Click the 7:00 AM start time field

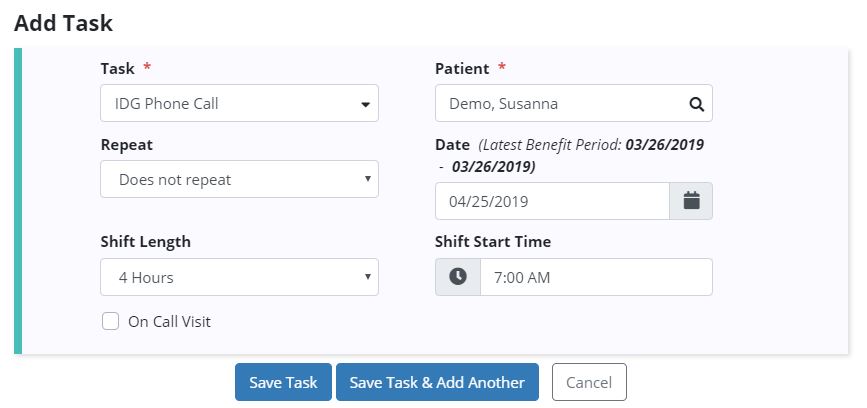pos(596,277)
